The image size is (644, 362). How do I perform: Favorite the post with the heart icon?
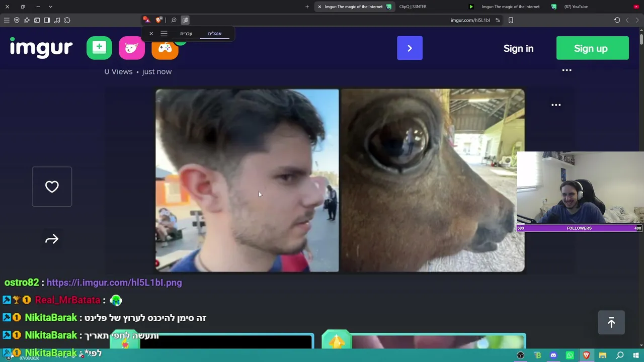click(52, 187)
